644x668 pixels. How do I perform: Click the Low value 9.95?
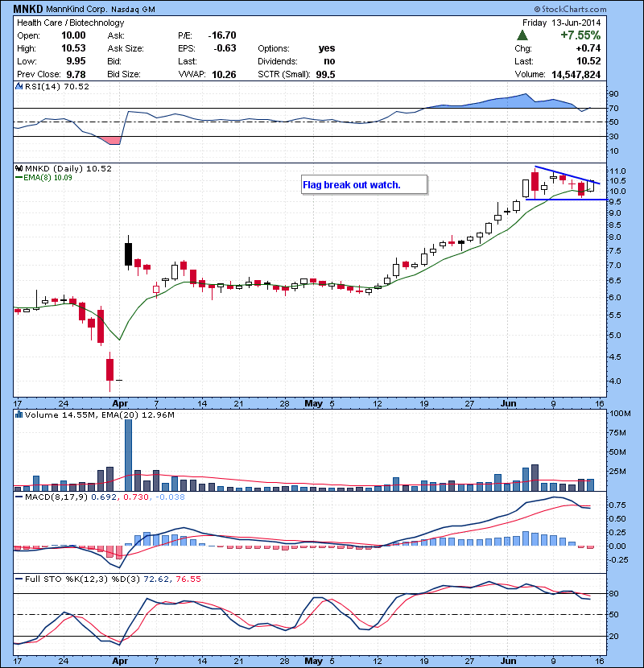tap(76, 61)
